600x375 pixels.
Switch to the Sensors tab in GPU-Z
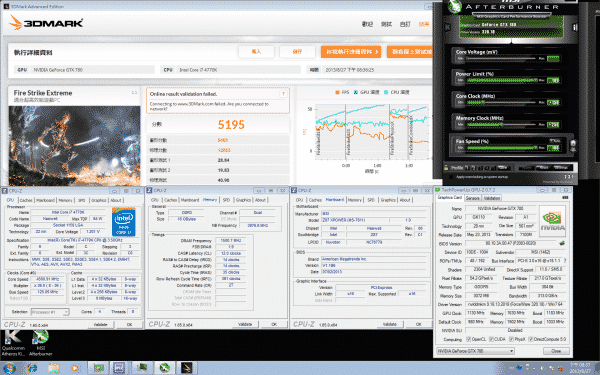point(473,198)
